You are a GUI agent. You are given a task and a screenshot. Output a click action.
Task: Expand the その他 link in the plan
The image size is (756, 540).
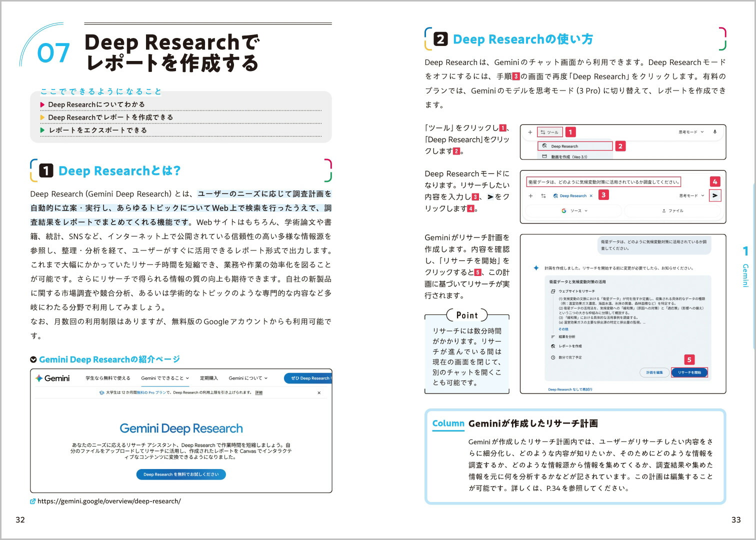(563, 329)
